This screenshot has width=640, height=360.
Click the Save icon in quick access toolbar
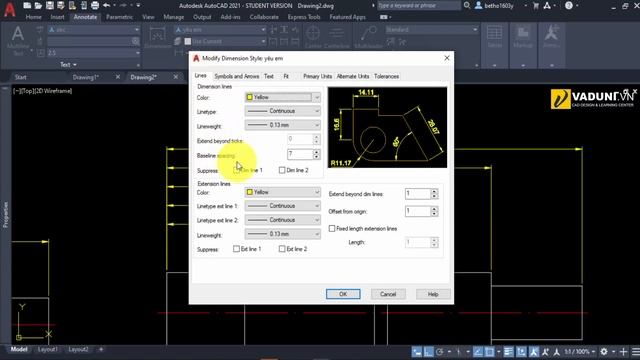pos(49,5)
